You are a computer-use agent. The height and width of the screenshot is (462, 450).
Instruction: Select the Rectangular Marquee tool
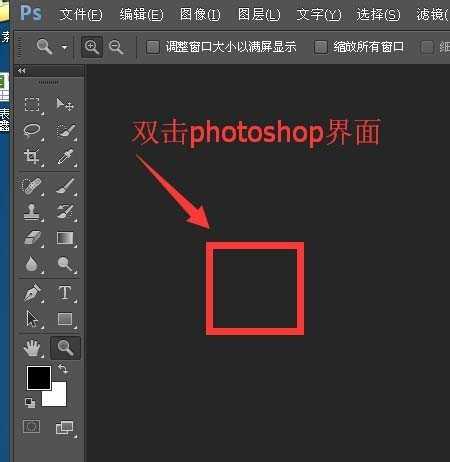pos(32,105)
